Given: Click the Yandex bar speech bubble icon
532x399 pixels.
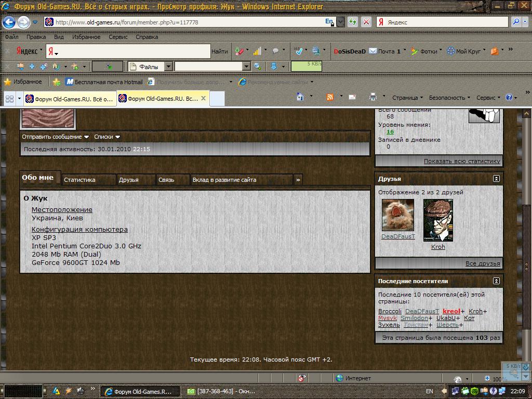Looking at the screenshot, I should (x=275, y=51).
